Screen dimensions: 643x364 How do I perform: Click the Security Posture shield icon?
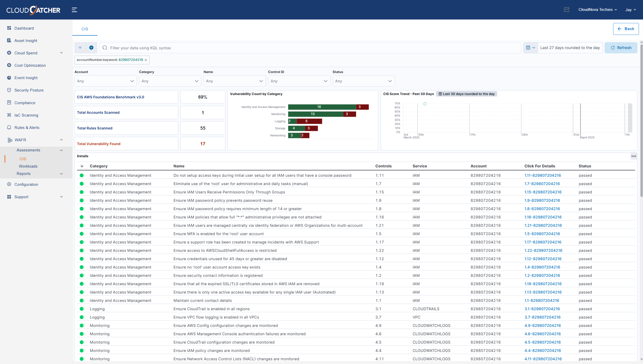coord(9,90)
